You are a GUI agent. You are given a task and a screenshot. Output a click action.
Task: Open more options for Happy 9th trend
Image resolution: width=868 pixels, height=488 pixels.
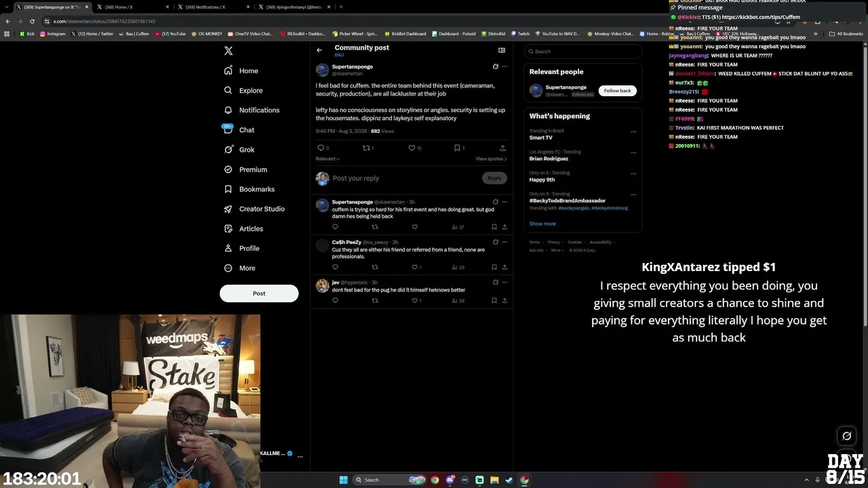pos(633,174)
